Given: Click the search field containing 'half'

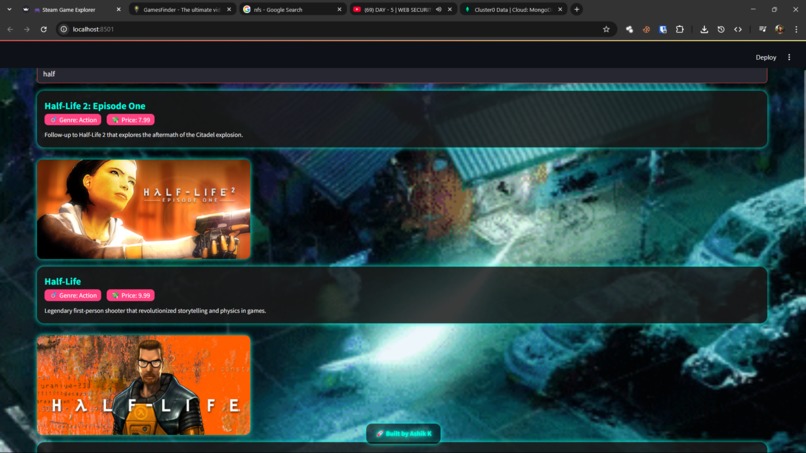Looking at the screenshot, I should [402, 75].
